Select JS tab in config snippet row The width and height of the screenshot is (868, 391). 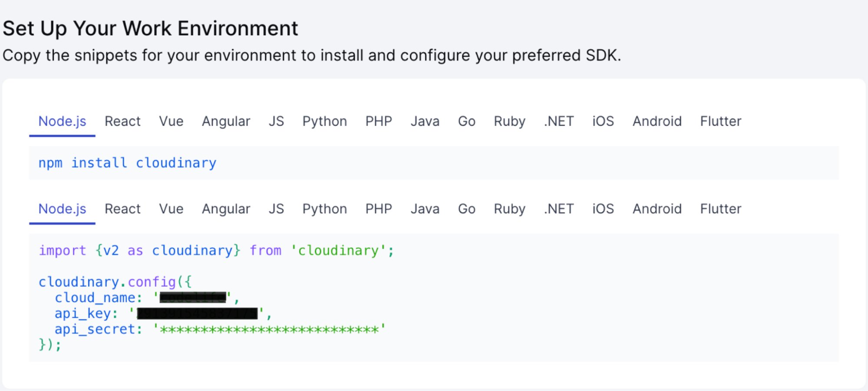(276, 209)
